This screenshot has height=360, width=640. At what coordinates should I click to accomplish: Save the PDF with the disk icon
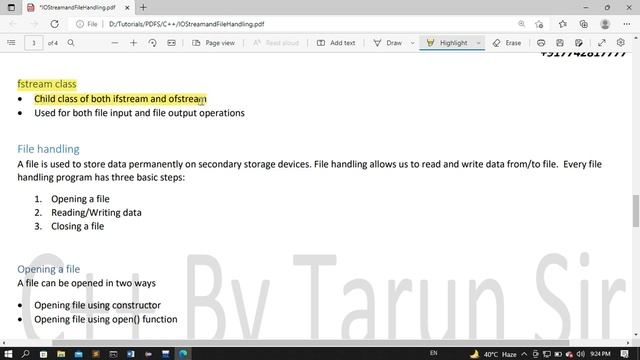560,42
